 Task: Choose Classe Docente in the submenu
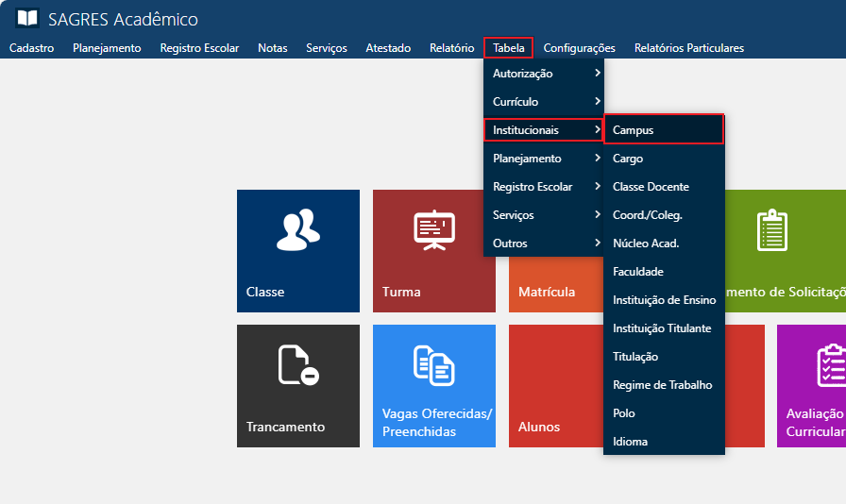point(651,187)
